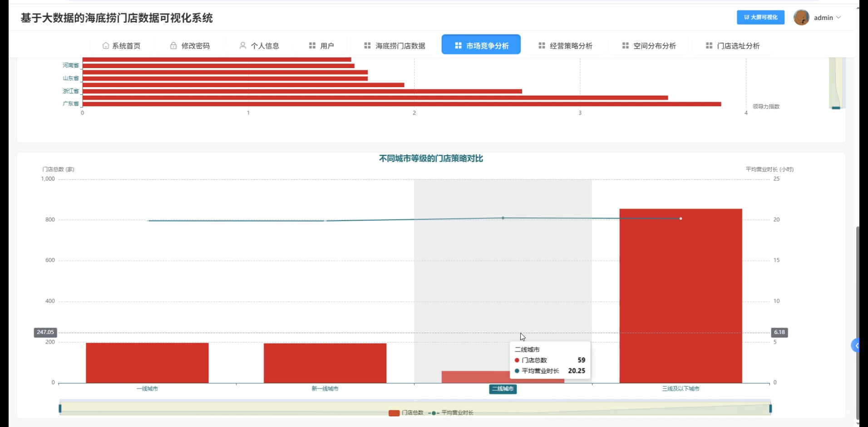The height and width of the screenshot is (427, 868).
Task: Click the page vertical scrollbar
Action: [858, 322]
